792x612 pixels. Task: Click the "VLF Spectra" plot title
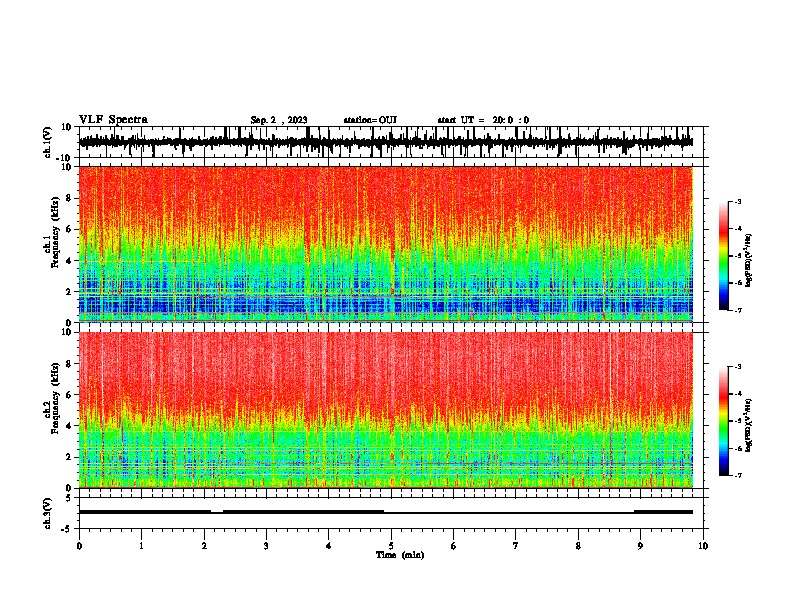click(113, 120)
